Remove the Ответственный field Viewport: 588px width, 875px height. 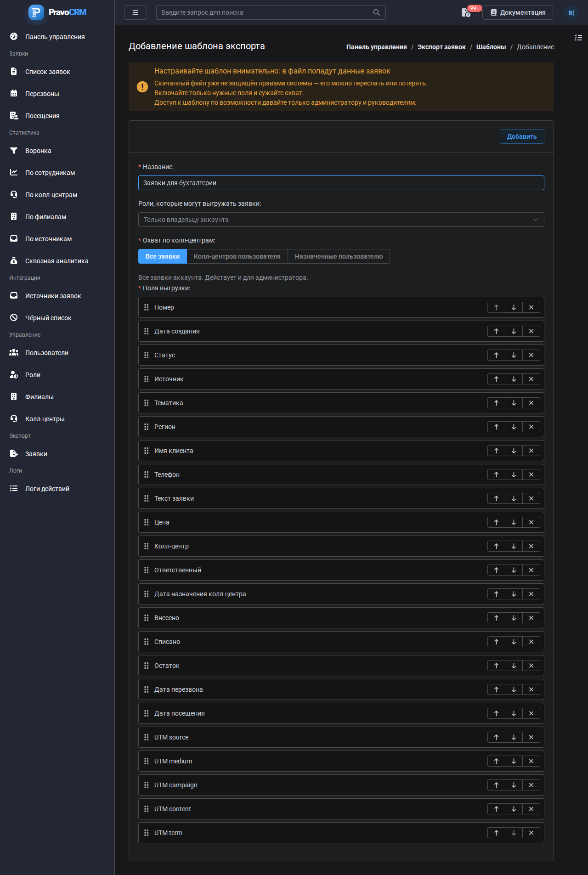531,570
